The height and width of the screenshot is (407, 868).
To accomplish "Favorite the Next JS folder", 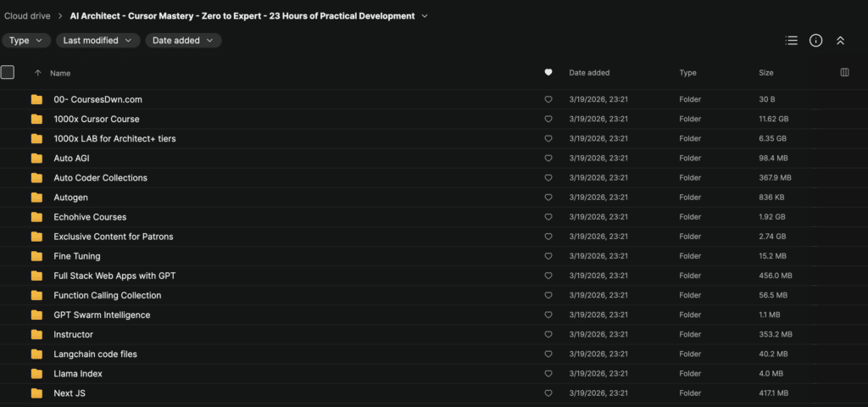I will pyautogui.click(x=548, y=393).
